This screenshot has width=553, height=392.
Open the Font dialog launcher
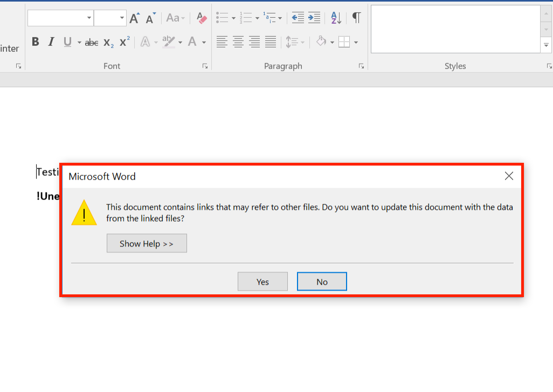coord(205,66)
